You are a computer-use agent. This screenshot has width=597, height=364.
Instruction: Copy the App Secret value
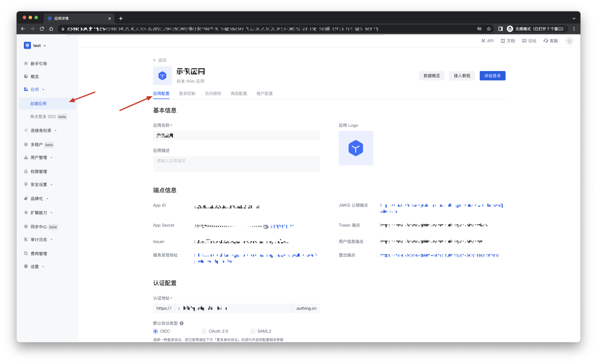[x=266, y=226]
